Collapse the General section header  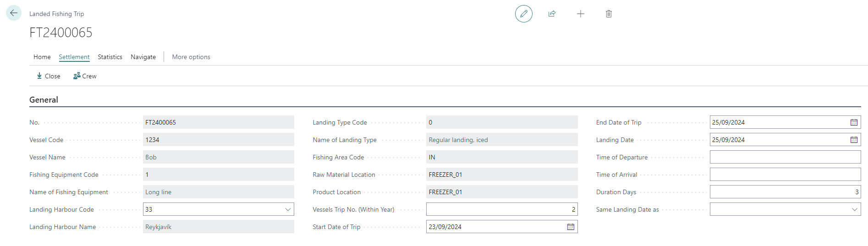(x=44, y=100)
